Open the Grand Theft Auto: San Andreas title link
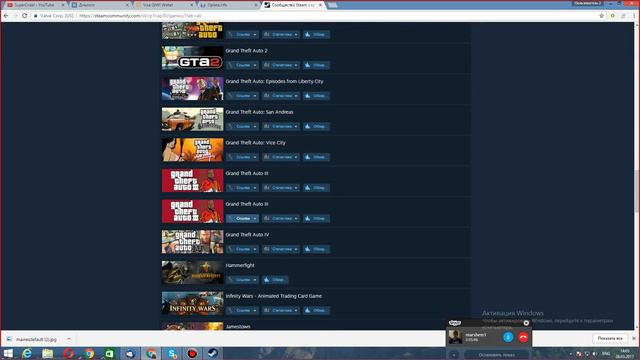Viewport: 640px width, 360px height. (260, 112)
